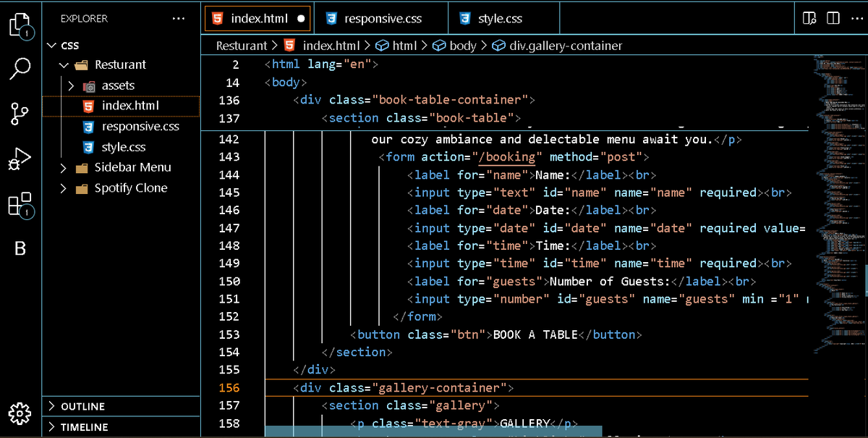
Task: Open the B extension view in activity bar
Action: click(x=20, y=248)
